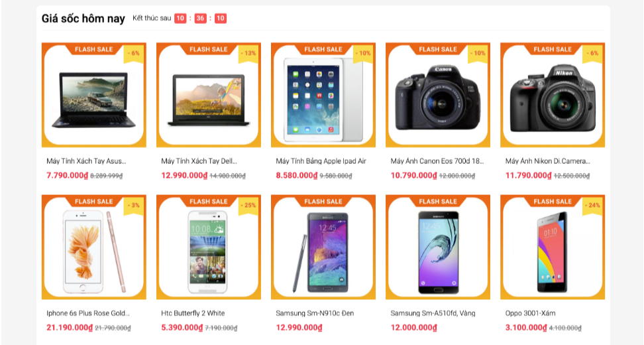Open the Oppo 3001 phone image
The width and height of the screenshot is (644, 345).
553,247
